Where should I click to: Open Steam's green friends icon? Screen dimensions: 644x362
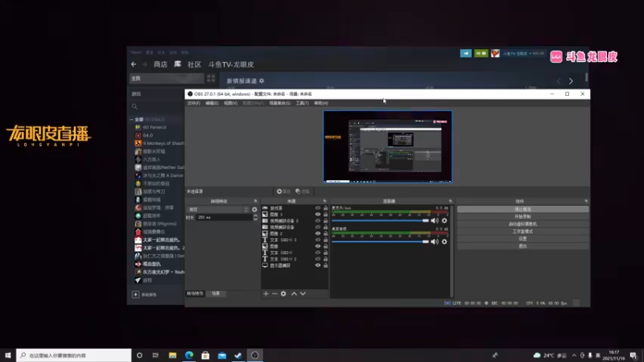[x=481, y=53]
